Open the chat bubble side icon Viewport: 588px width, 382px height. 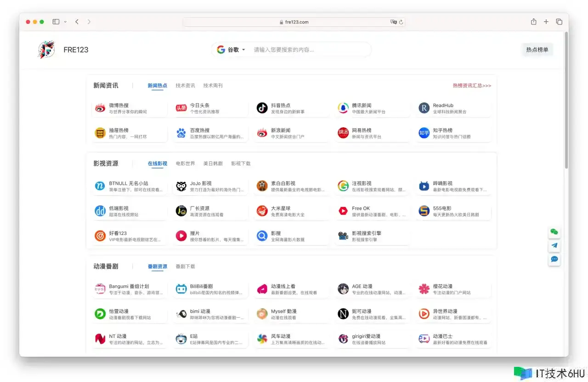point(554,259)
